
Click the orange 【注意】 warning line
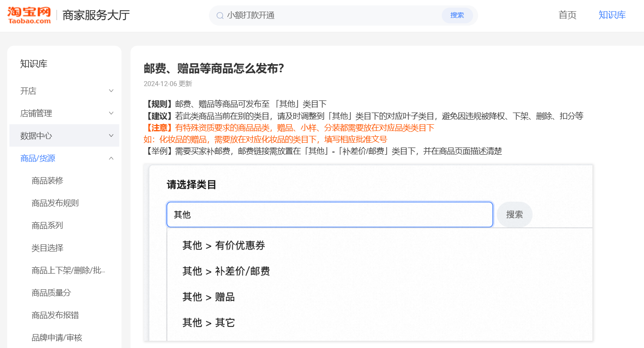(x=289, y=128)
